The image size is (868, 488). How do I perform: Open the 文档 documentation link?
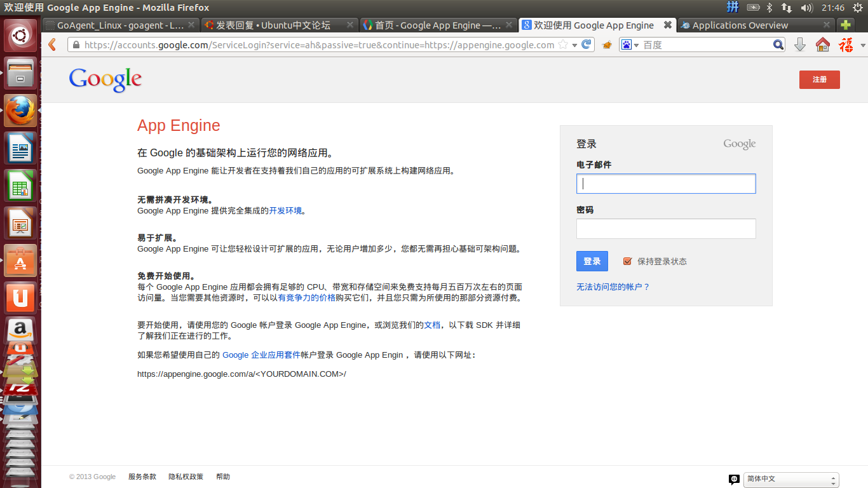click(x=432, y=325)
